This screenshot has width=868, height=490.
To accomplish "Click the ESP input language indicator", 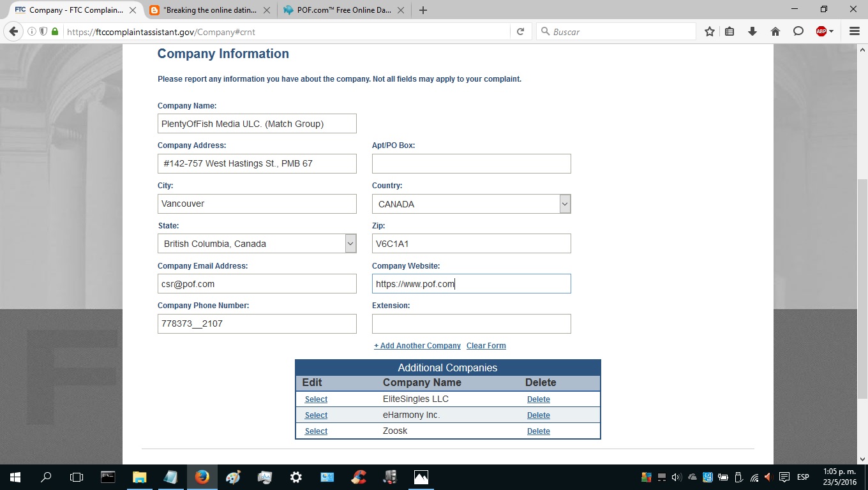I will click(803, 477).
